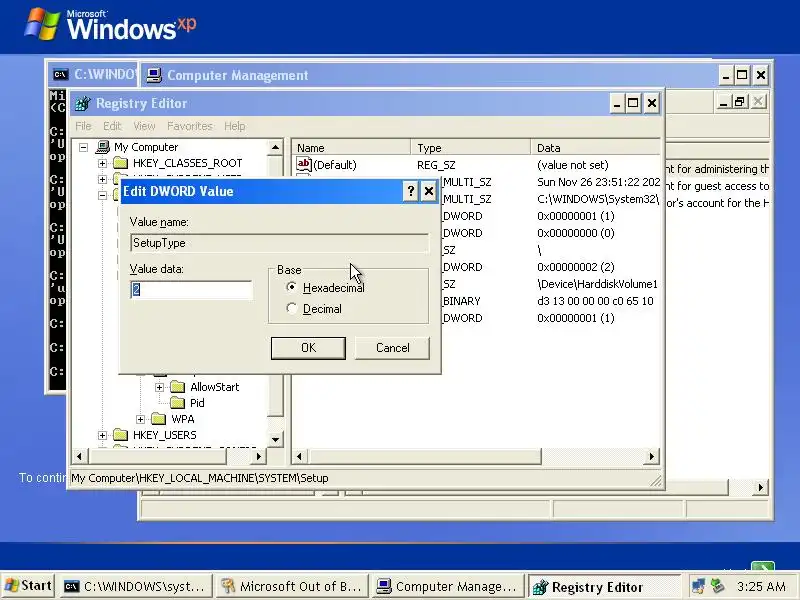The width and height of the screenshot is (800, 600).
Task: Restore the inner Computer Management console window
Action: (739, 102)
